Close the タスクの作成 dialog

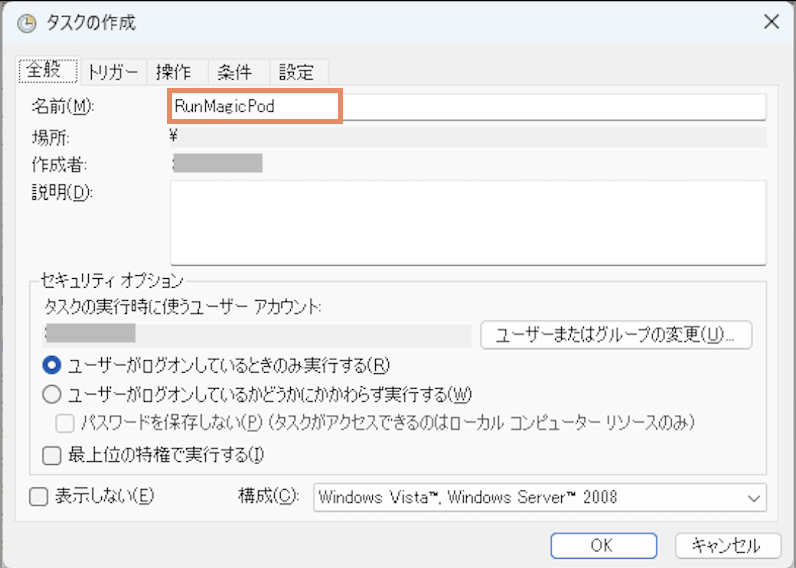(772, 22)
